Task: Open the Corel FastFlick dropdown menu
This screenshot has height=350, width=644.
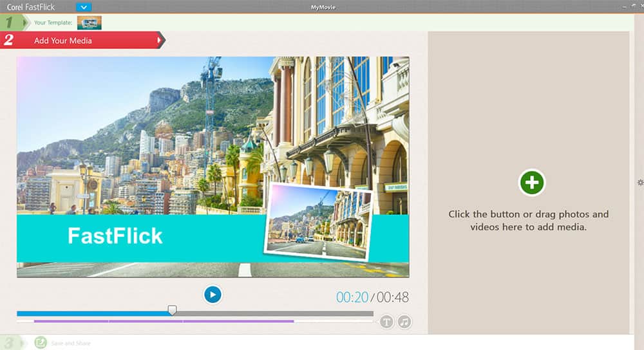Action: (84, 7)
